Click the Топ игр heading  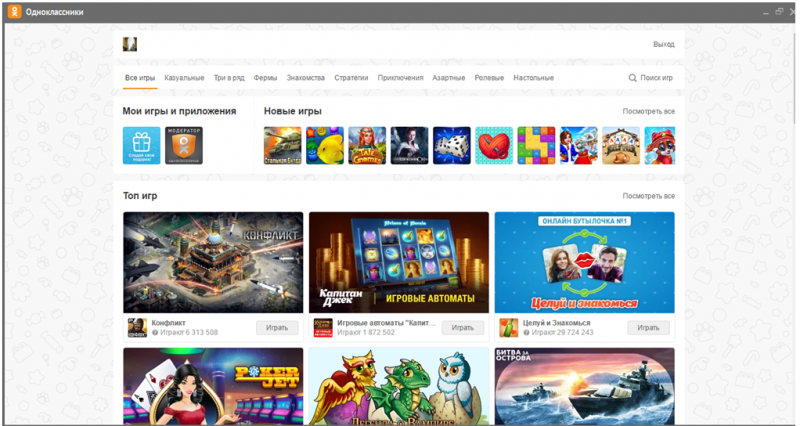140,196
